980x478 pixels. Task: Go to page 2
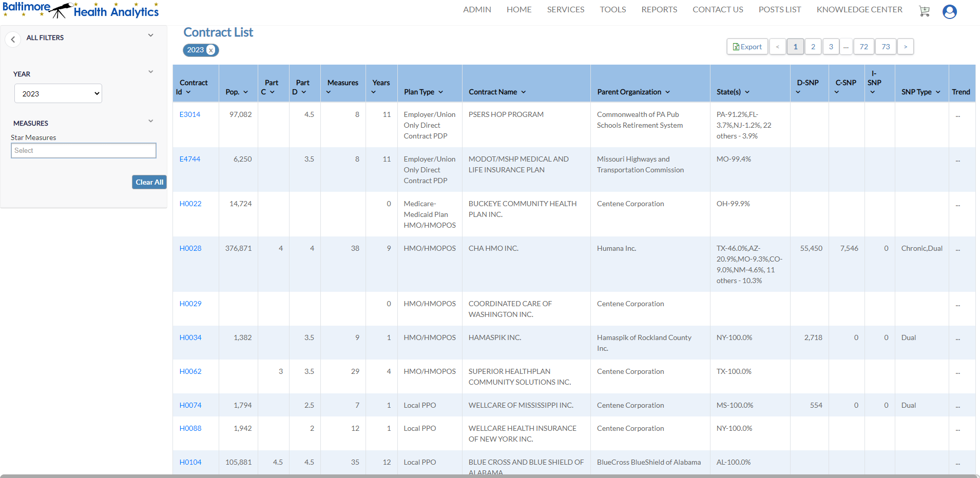[x=813, y=47]
